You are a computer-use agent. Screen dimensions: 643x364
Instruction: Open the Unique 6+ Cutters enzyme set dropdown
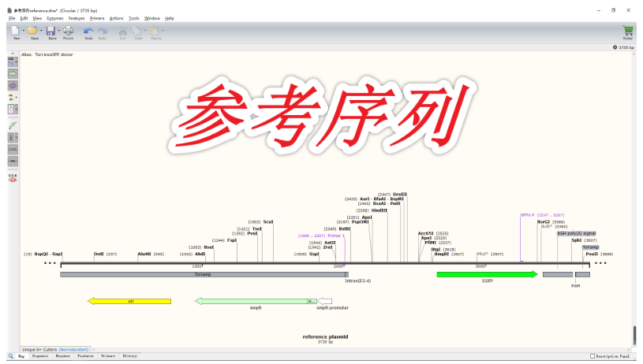pyautogui.click(x=55, y=350)
